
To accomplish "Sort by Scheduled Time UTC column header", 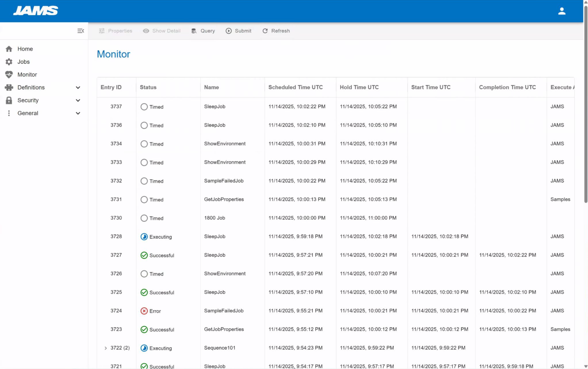I will [296, 87].
